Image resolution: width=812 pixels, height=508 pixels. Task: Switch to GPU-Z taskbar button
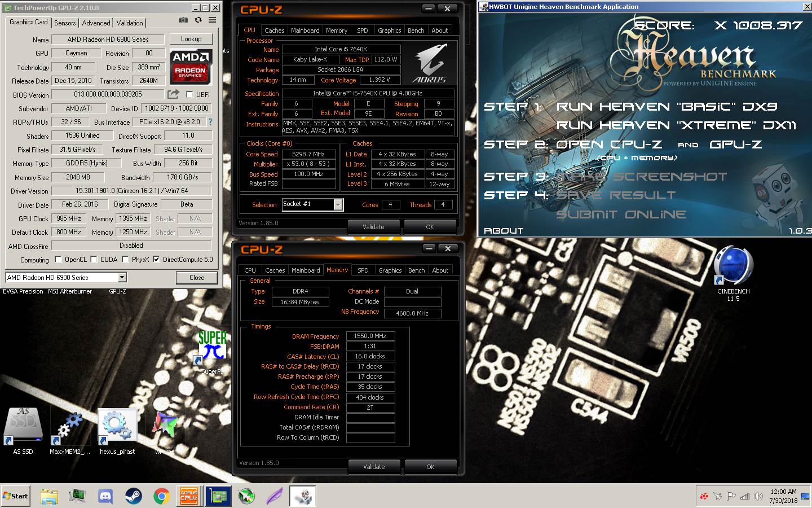tap(218, 496)
